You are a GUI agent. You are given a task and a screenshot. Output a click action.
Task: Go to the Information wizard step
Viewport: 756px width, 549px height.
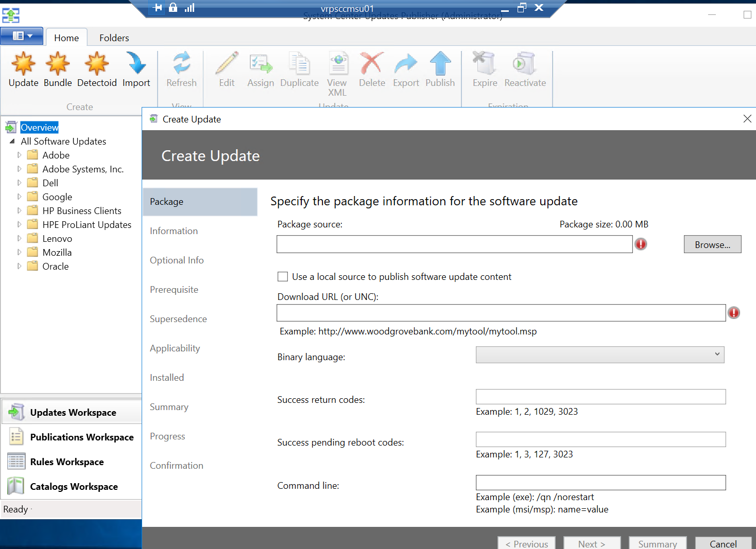174,231
